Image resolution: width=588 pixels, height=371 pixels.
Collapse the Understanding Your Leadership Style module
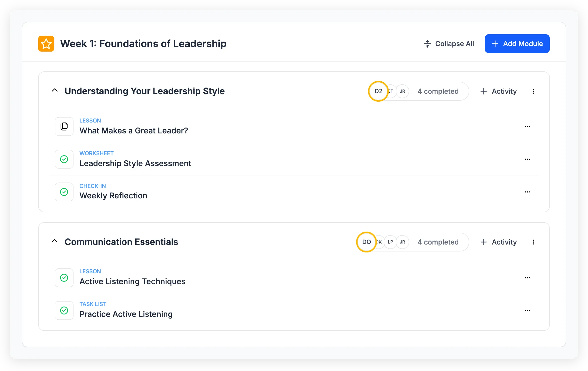tap(55, 91)
